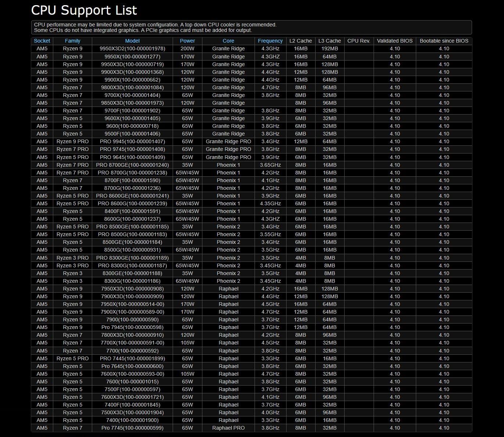Select model Pro 7945(100-000000598)

pyautogui.click(x=132, y=327)
